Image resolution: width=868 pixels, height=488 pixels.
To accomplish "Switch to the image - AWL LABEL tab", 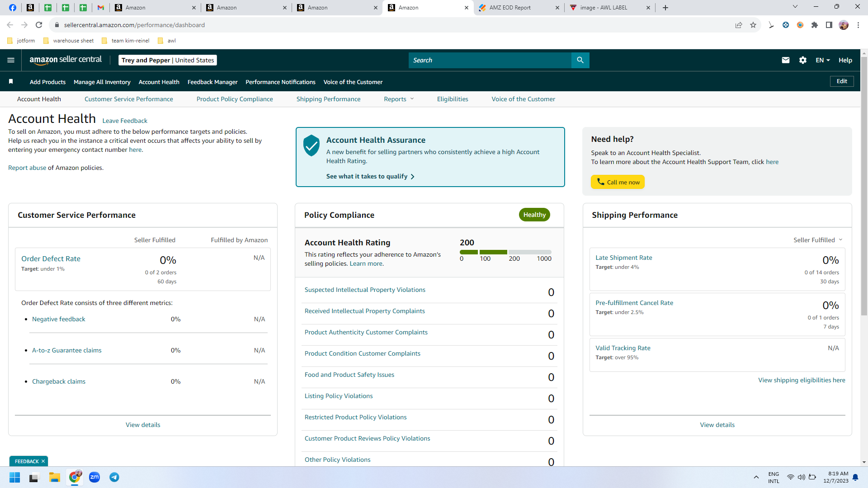I will (610, 8).
